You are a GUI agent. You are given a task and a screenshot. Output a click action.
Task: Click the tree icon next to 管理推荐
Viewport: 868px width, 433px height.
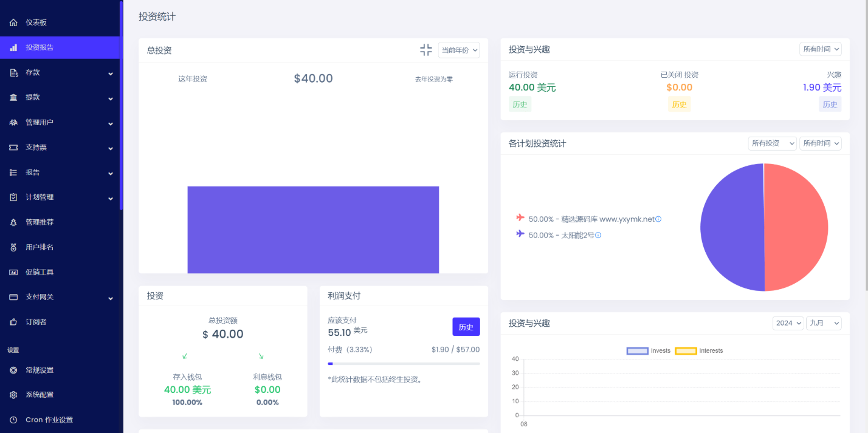[13, 222]
